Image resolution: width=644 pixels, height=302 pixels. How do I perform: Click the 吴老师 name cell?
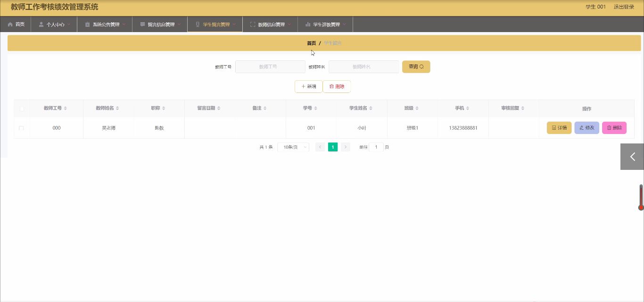coord(108,128)
